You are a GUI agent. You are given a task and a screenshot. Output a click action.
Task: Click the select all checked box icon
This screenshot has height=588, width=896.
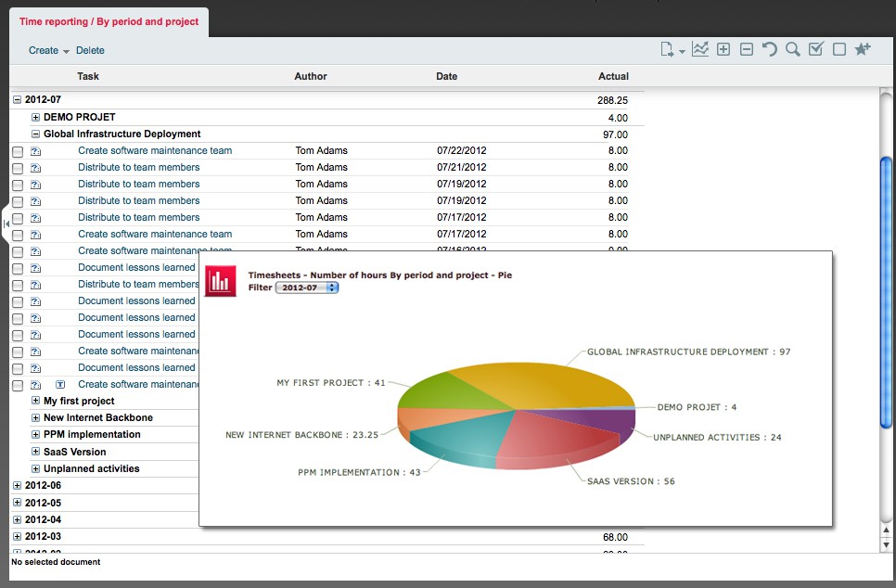816,49
